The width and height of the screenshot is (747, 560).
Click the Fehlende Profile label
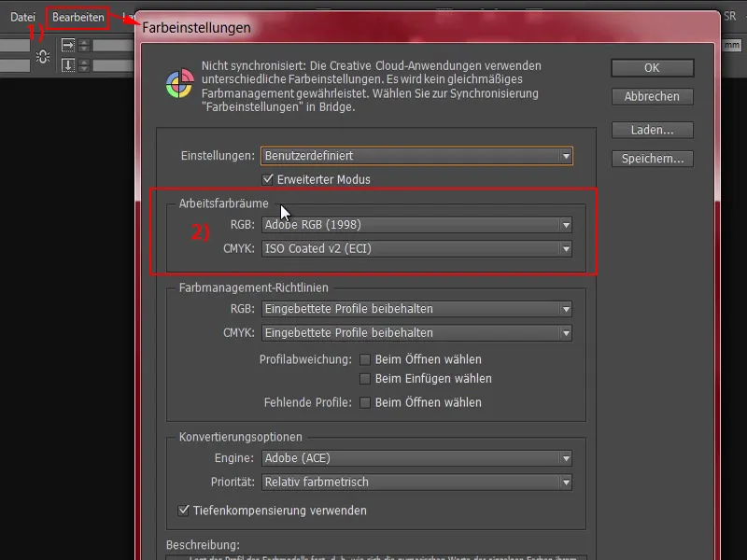coord(308,403)
